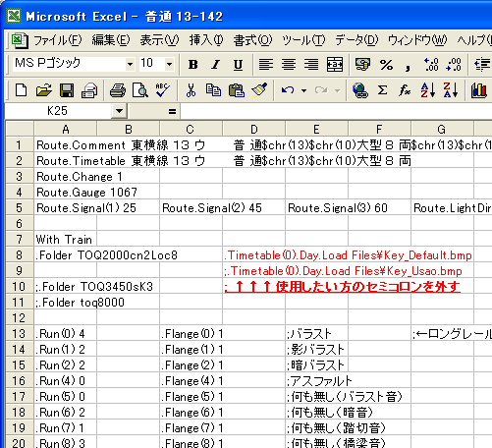
Task: Toggle Bold formatting
Action: [192, 65]
